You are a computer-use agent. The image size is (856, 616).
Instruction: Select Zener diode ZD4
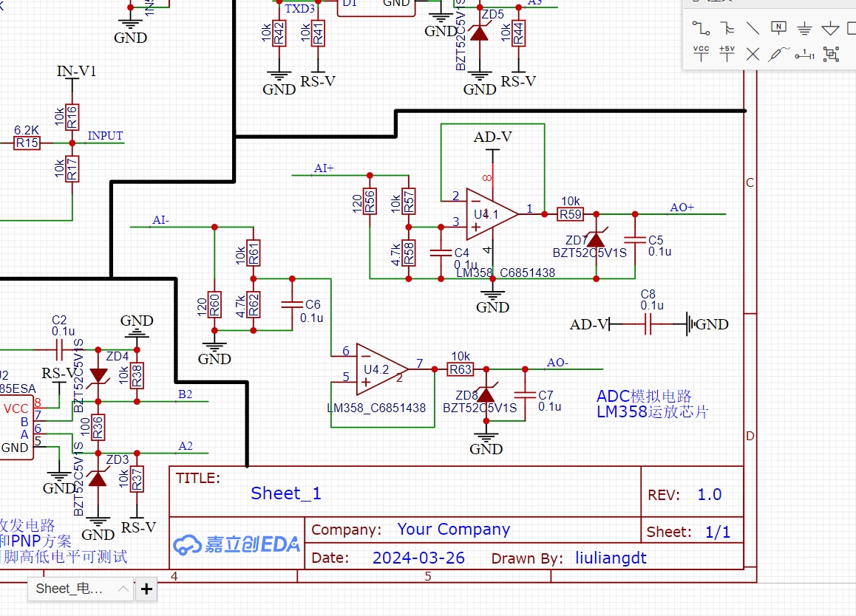[98, 375]
